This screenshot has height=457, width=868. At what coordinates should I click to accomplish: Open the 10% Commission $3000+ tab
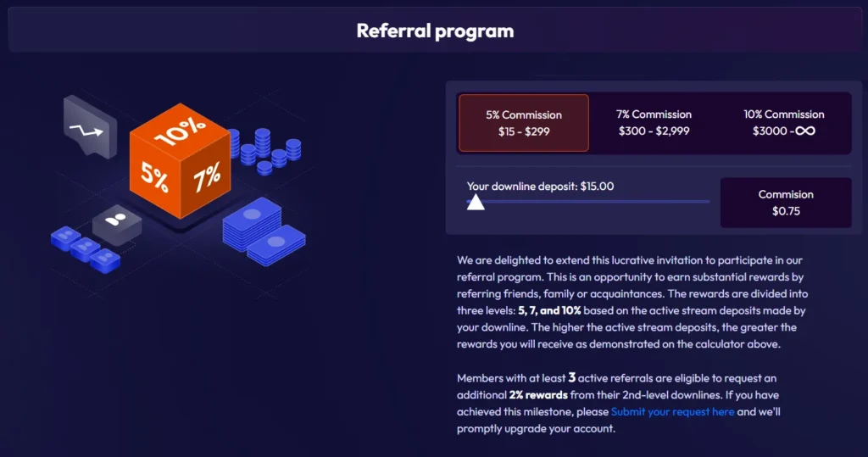click(x=783, y=123)
